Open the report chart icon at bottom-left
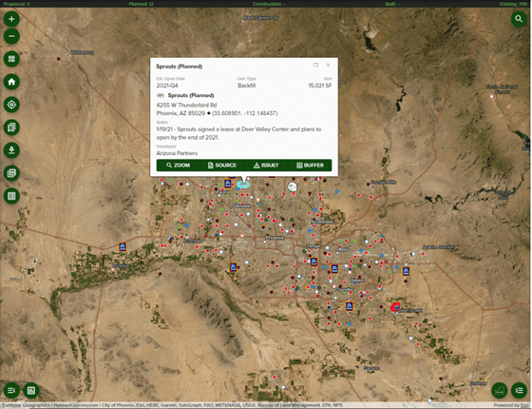Screen dimensions: 532x409 click(32, 390)
